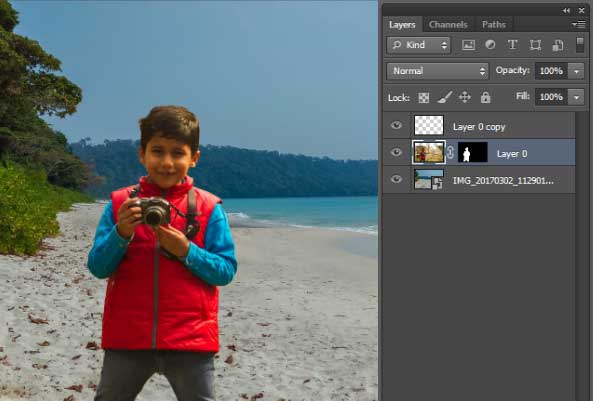Switch to the Paths tab
This screenshot has width=593, height=401.
(494, 25)
